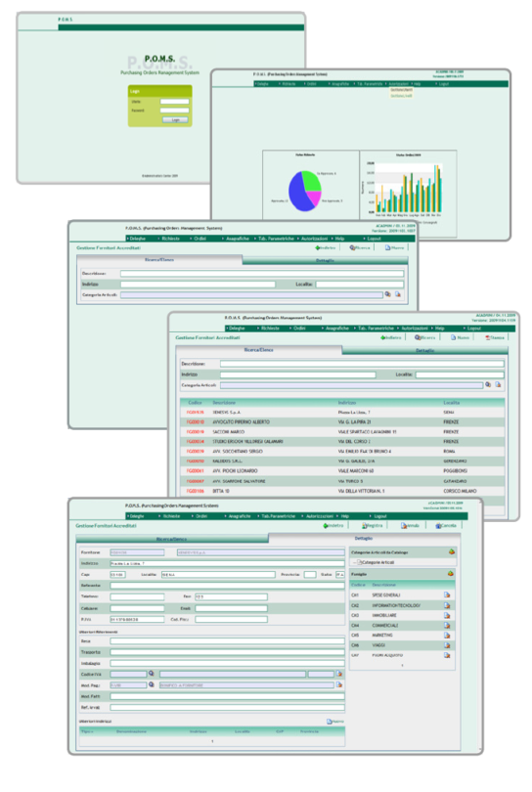Viewport: 532px width, 792px height.
Task: Click the edit icon on the IMMOBILIARE row
Action: tap(447, 615)
